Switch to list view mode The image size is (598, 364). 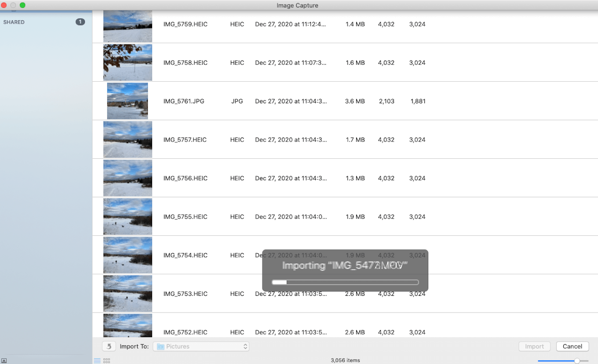click(97, 360)
